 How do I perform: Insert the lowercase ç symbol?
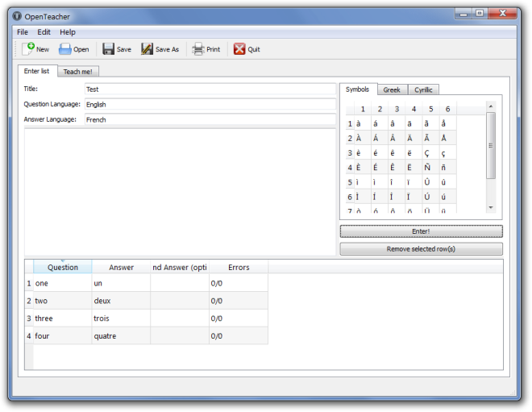pos(447,153)
